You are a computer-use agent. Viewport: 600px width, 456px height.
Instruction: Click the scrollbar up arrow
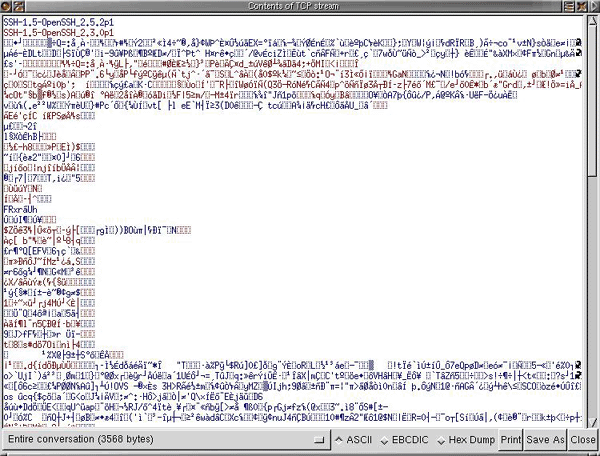click(x=590, y=21)
